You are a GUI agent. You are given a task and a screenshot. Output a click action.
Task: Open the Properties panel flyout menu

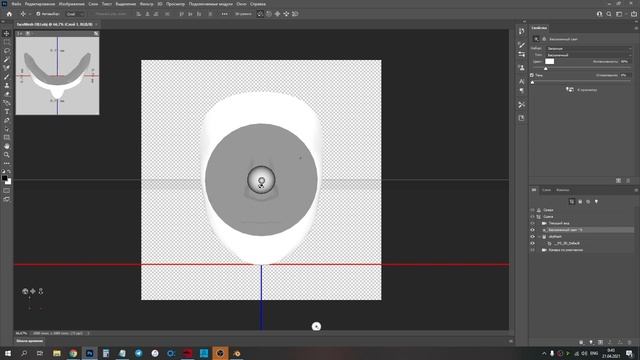click(x=636, y=28)
